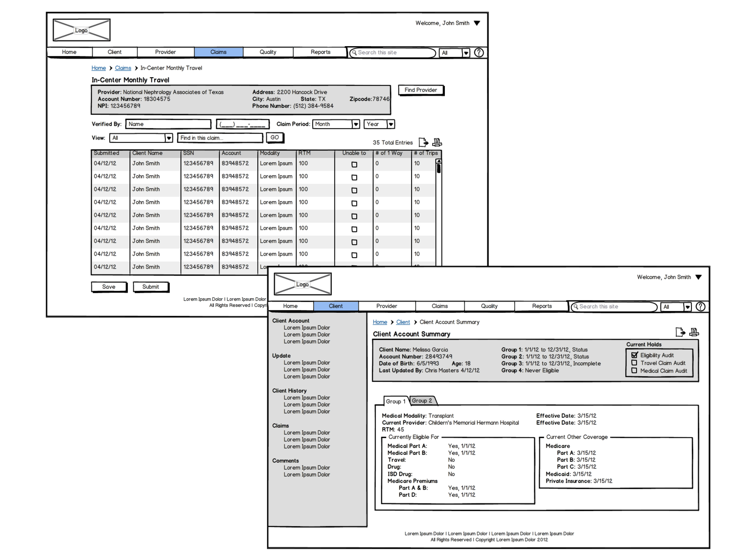755x560 pixels.
Task: Follow Client breadcrumb link in summary window
Action: (403, 322)
